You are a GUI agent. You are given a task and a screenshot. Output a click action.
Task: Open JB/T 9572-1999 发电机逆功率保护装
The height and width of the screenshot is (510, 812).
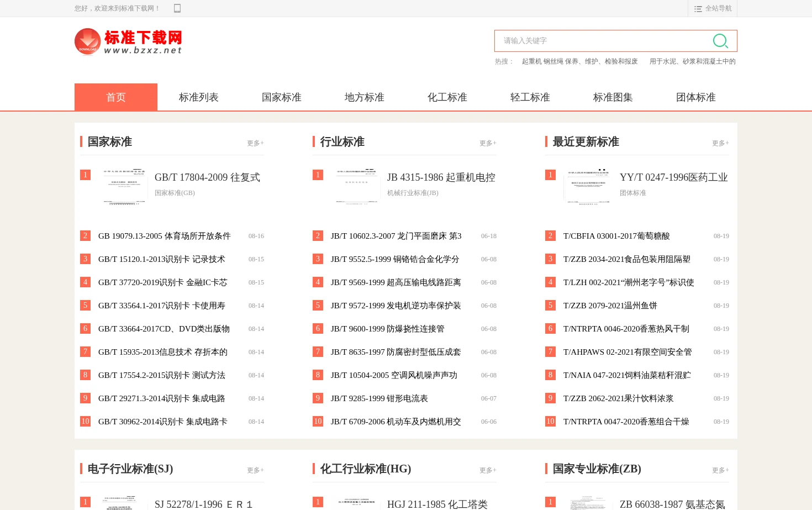(x=396, y=306)
